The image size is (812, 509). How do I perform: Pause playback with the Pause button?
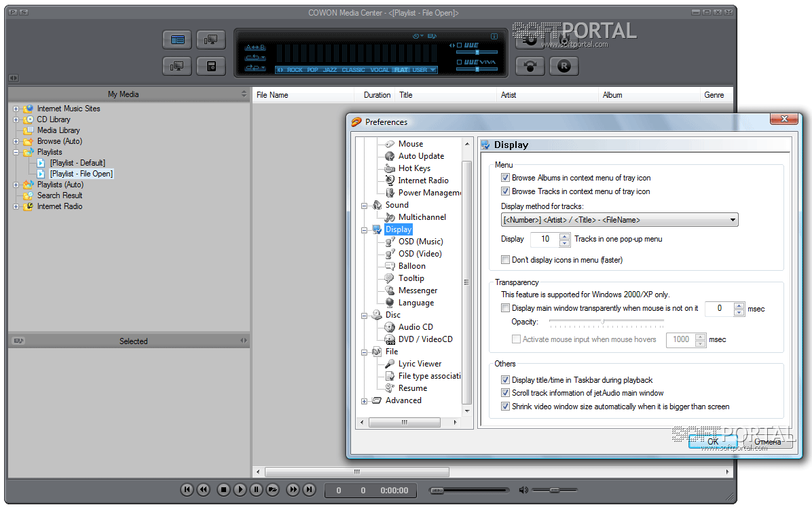click(257, 489)
